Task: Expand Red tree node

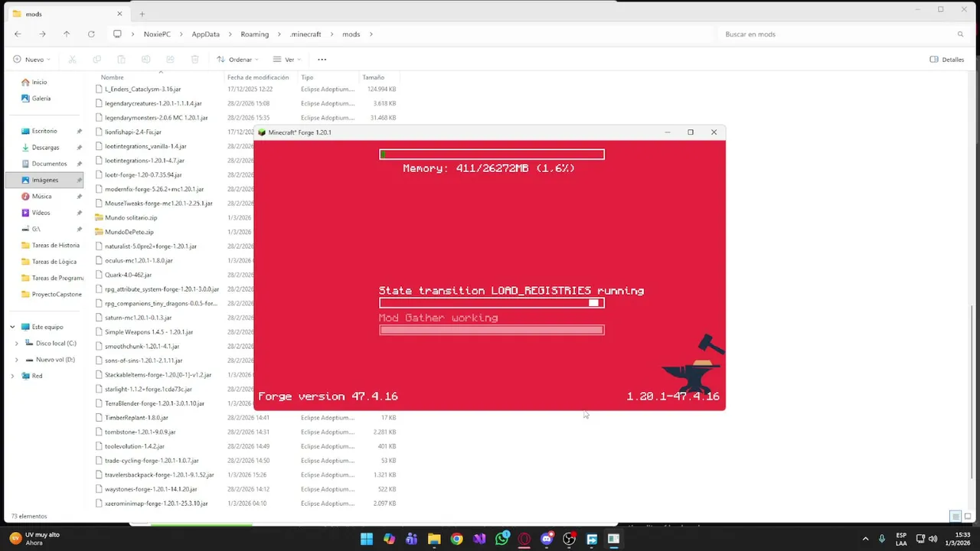Action: tap(12, 376)
